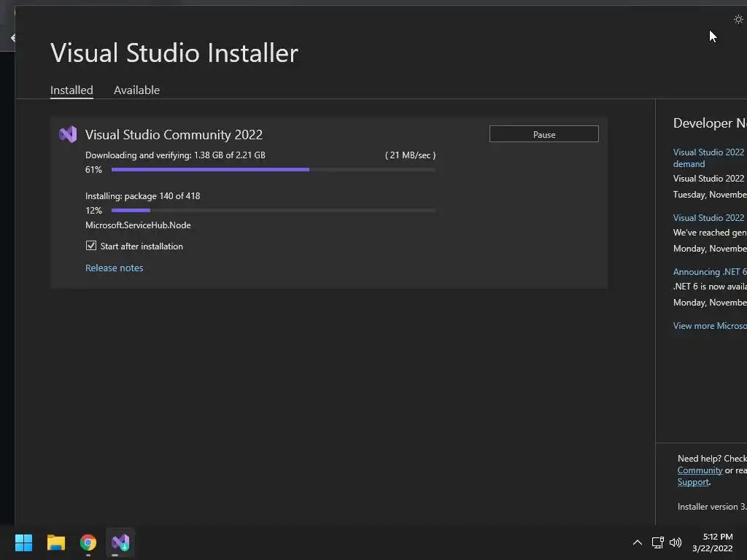
Task: Open the Support link
Action: (693, 482)
